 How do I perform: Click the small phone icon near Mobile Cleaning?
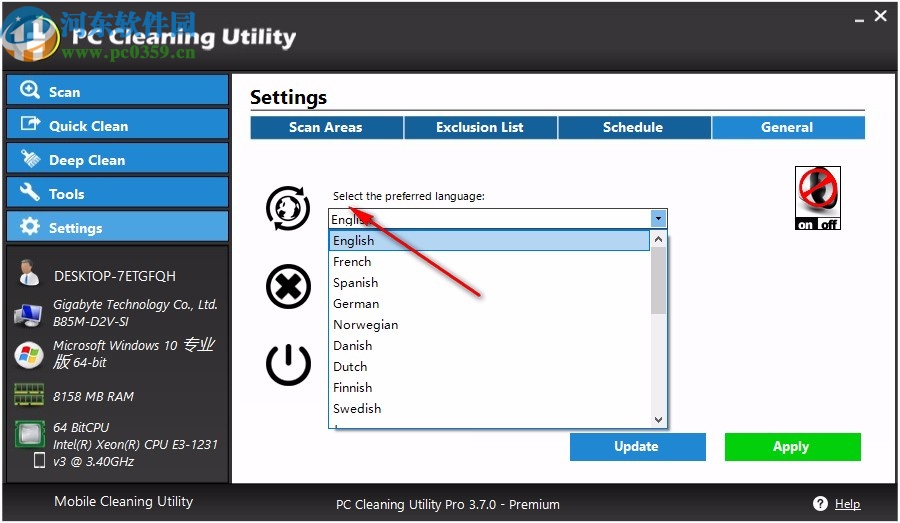[x=39, y=460]
